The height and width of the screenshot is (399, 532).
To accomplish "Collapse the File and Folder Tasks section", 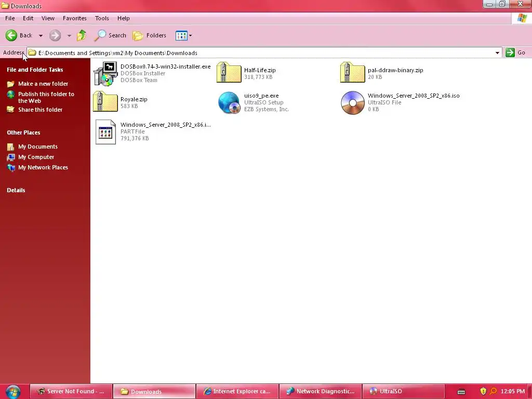I will pyautogui.click(x=35, y=70).
